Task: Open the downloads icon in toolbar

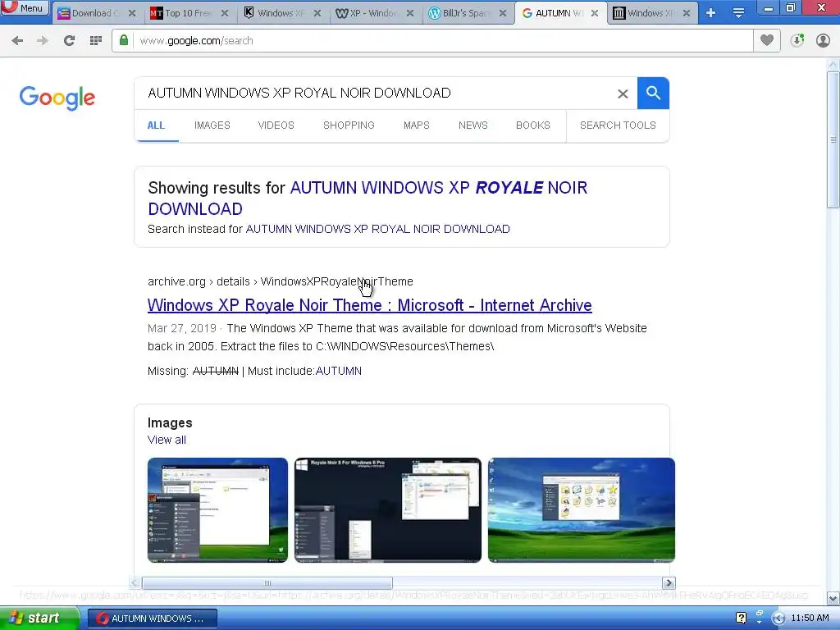Action: (x=797, y=40)
